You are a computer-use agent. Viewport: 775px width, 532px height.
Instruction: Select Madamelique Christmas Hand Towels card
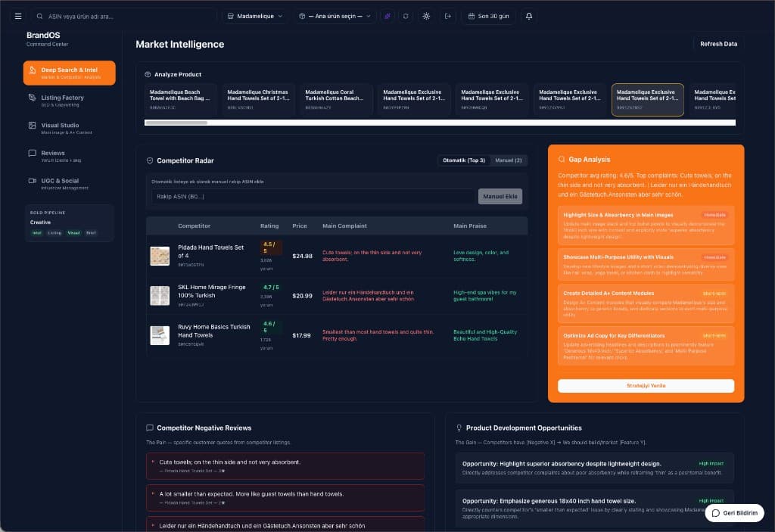[x=258, y=100]
